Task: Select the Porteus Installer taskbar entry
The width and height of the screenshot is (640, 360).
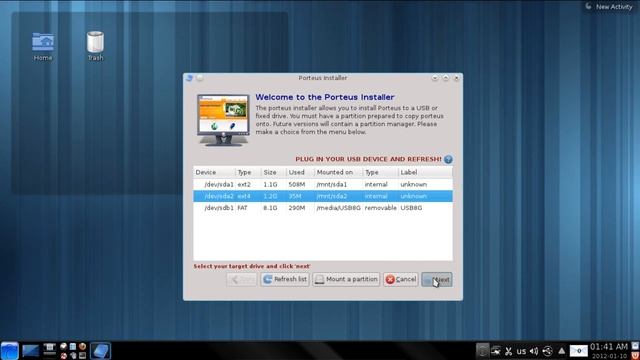Action: pos(100,351)
